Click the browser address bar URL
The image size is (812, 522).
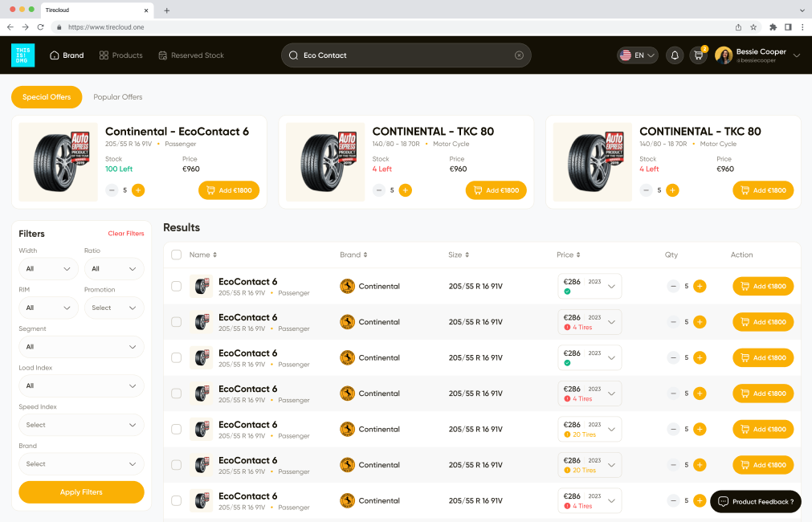(x=106, y=27)
